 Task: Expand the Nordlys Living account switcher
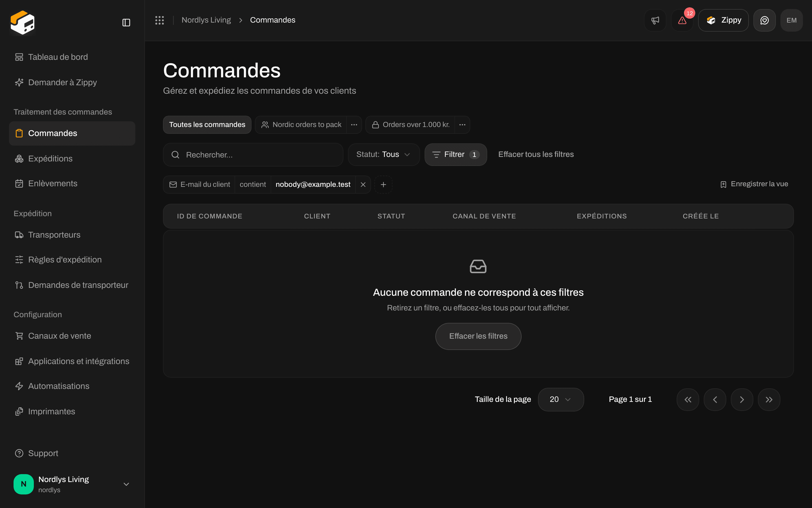(72, 484)
